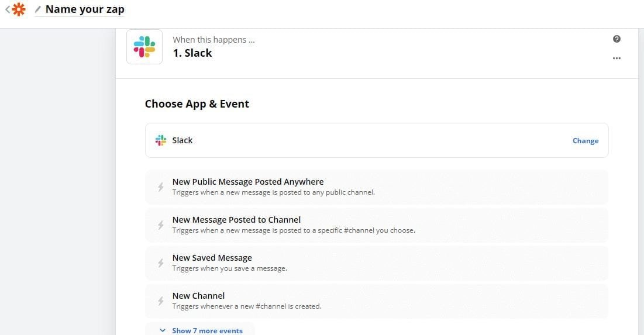Select the New Channel trigger event
644x335 pixels.
(x=198, y=296)
